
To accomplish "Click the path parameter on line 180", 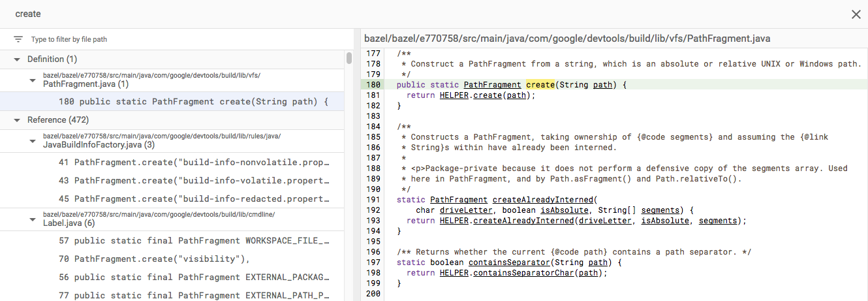I will click(x=603, y=85).
